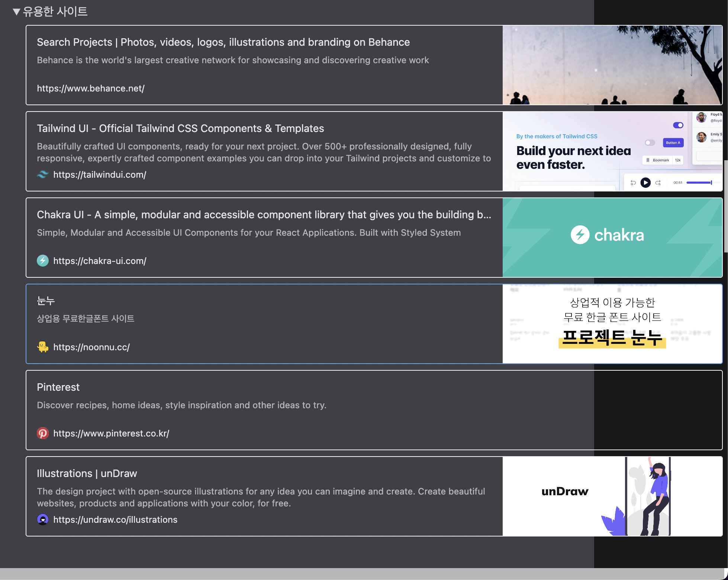Image resolution: width=728 pixels, height=580 pixels.
Task: Open the Pinterest bookmark title
Action: pyautogui.click(x=58, y=387)
